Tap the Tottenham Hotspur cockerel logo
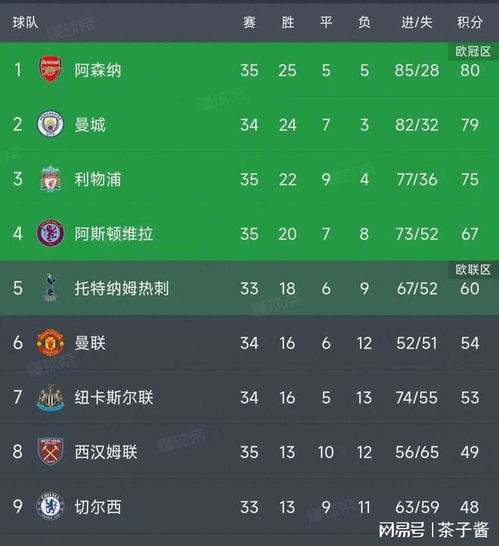Screen dimensions: 499x546 [x=51, y=288]
